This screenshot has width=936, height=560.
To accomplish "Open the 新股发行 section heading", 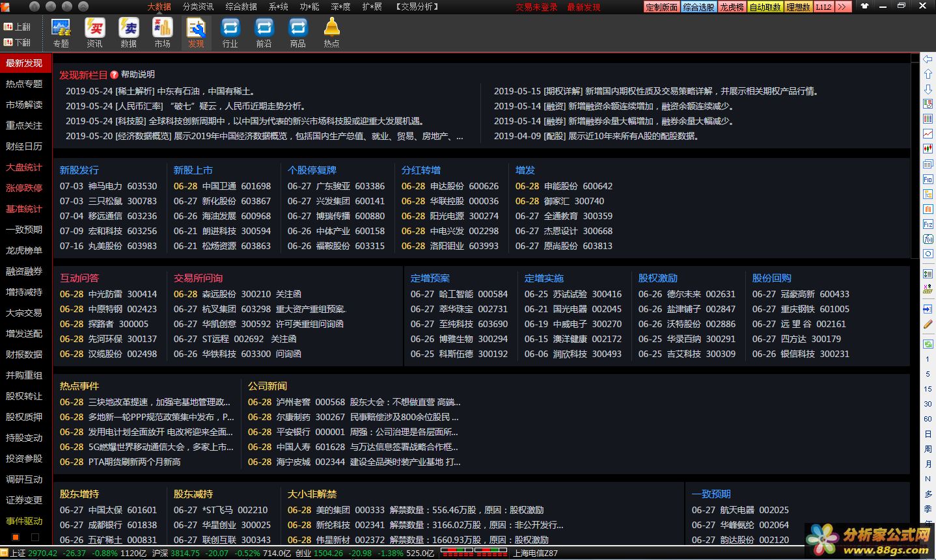I will tap(79, 170).
